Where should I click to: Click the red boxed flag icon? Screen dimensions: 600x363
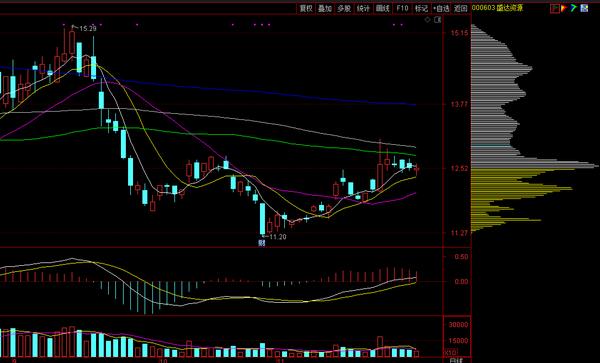click(x=555, y=8)
